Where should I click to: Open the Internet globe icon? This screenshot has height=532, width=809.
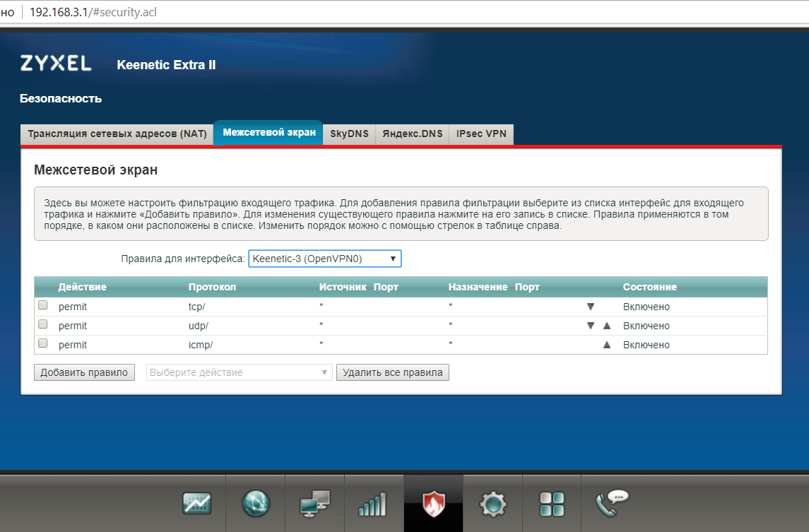click(256, 504)
